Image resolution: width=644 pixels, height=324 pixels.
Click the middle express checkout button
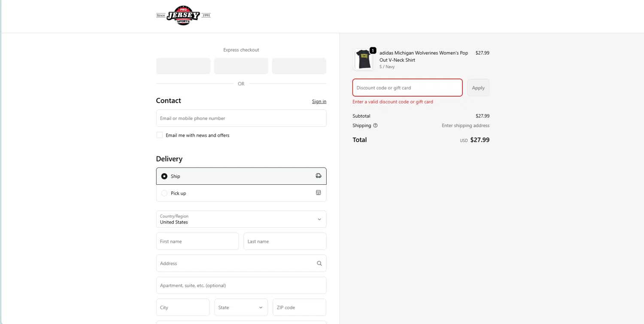[x=241, y=66]
